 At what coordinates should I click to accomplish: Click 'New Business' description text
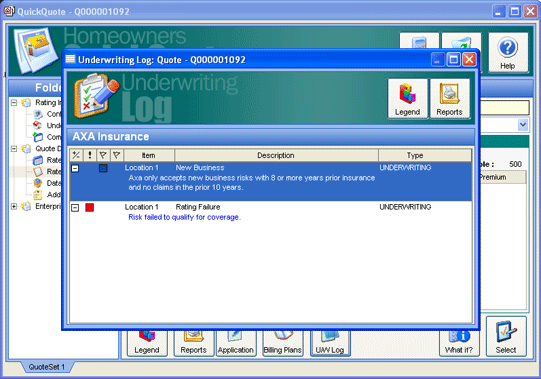[x=200, y=167]
